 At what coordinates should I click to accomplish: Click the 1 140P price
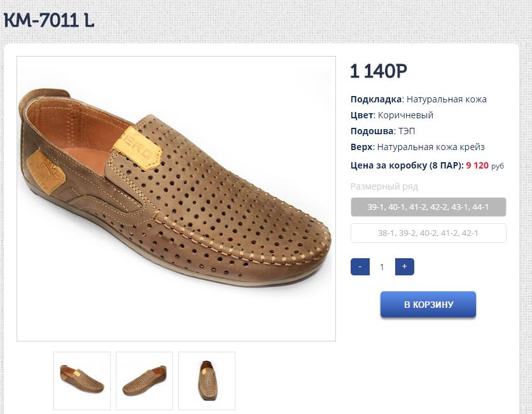[379, 71]
